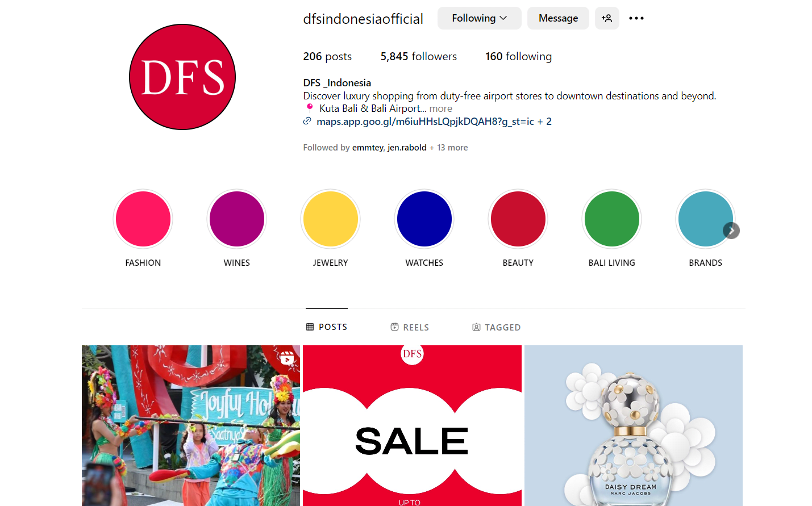Open the SALE post thumbnail

[412, 426]
